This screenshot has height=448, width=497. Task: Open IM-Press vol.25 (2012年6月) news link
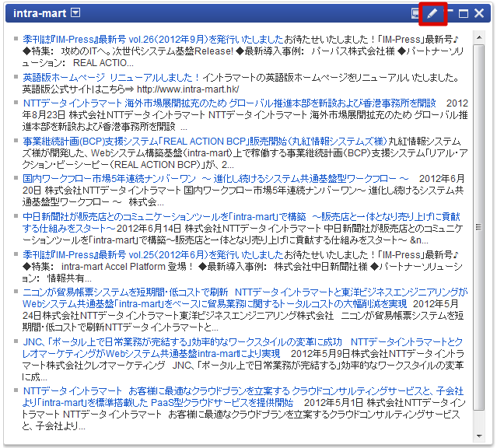tap(152, 254)
